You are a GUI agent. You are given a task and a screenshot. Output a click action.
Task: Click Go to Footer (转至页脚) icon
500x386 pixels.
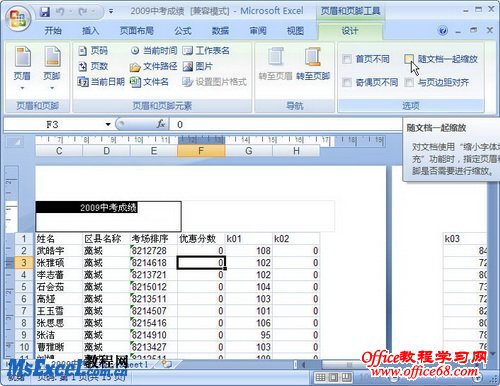click(x=313, y=64)
